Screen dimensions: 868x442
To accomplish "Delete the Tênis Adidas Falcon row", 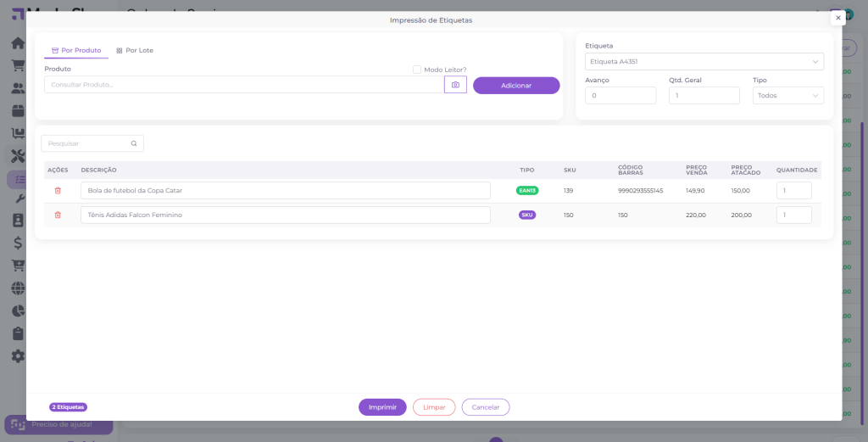I will point(58,215).
